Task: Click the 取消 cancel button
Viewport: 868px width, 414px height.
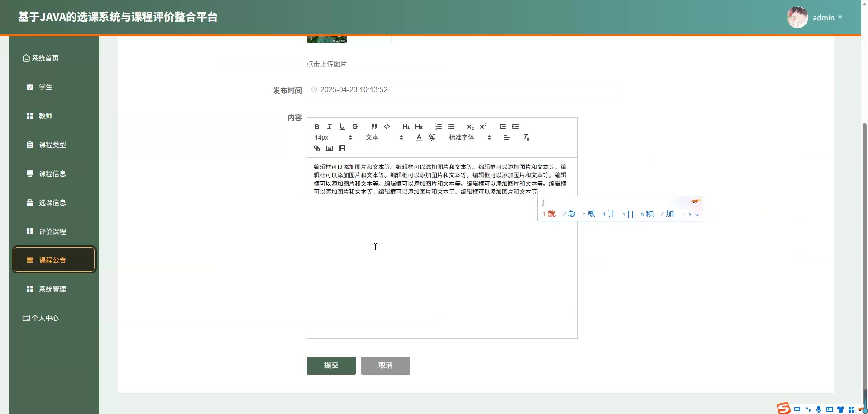Action: tap(385, 365)
